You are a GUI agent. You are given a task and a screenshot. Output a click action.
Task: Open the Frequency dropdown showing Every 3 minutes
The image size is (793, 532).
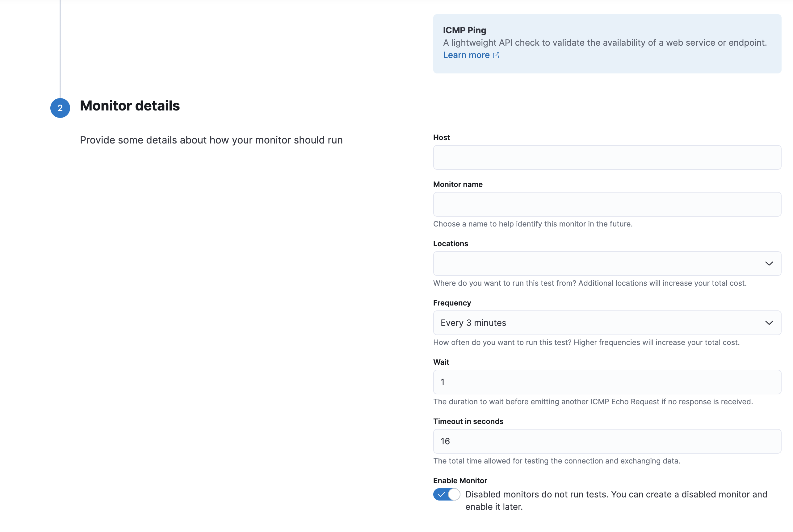click(607, 323)
